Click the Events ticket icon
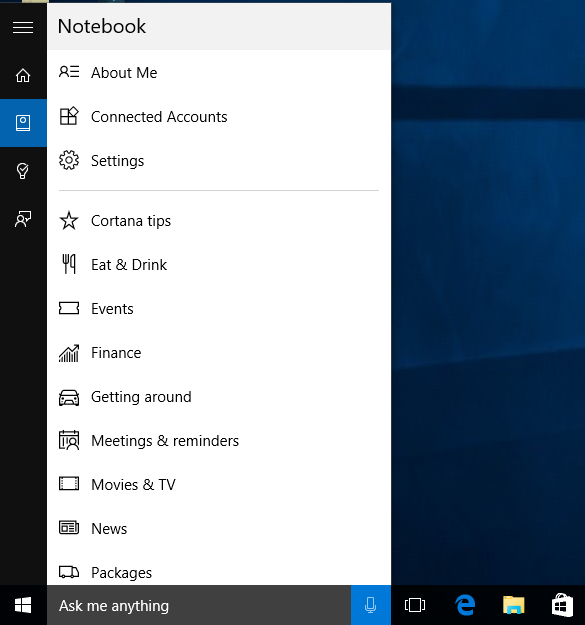Screen dimensions: 585x625 tap(69, 308)
